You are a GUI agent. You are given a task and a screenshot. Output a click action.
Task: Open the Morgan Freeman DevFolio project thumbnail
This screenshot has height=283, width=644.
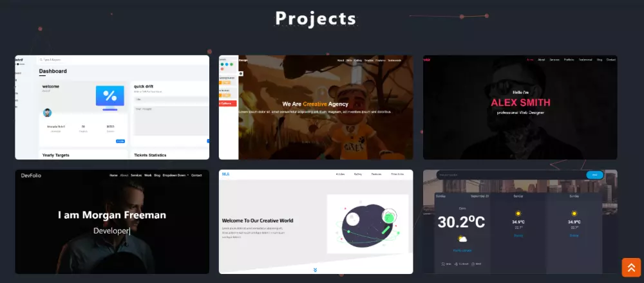click(x=112, y=222)
